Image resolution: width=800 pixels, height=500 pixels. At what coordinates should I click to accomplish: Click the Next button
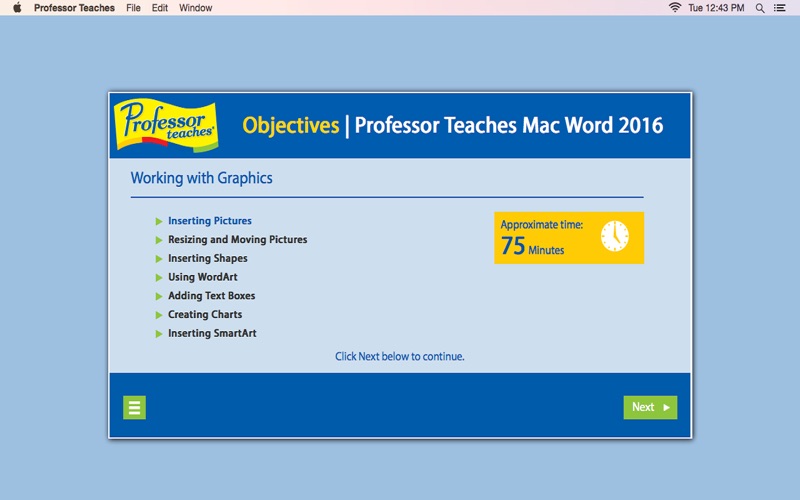650,407
